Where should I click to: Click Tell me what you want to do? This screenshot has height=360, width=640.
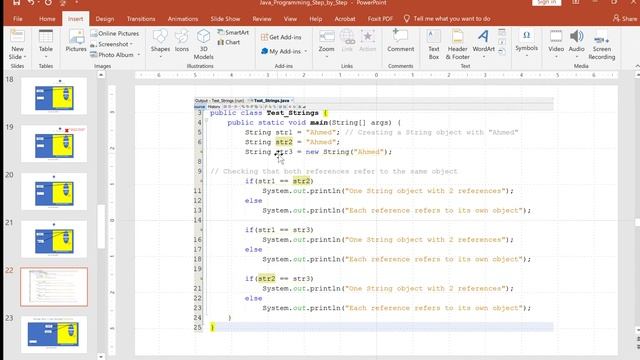(447, 19)
